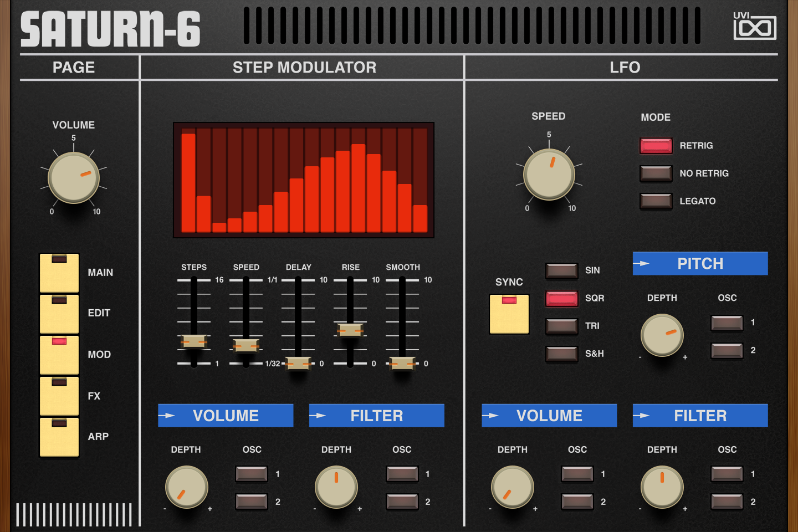Click the step modulator SPEED slider handle
798x532 pixels.
246,346
